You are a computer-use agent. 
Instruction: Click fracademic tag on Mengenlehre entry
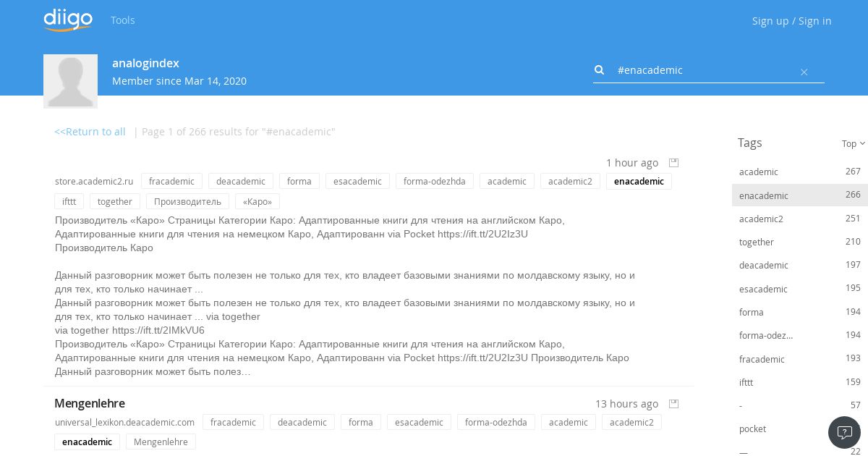[x=233, y=422]
